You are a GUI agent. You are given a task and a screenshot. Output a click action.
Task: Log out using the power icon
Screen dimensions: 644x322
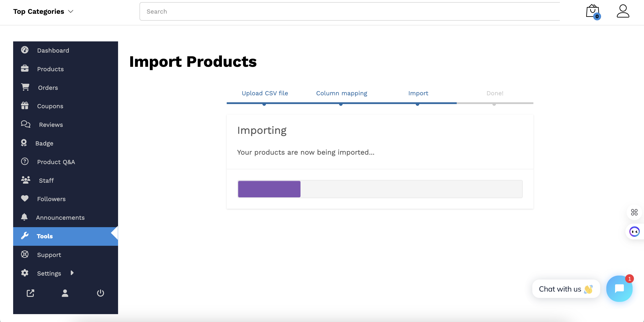click(101, 293)
